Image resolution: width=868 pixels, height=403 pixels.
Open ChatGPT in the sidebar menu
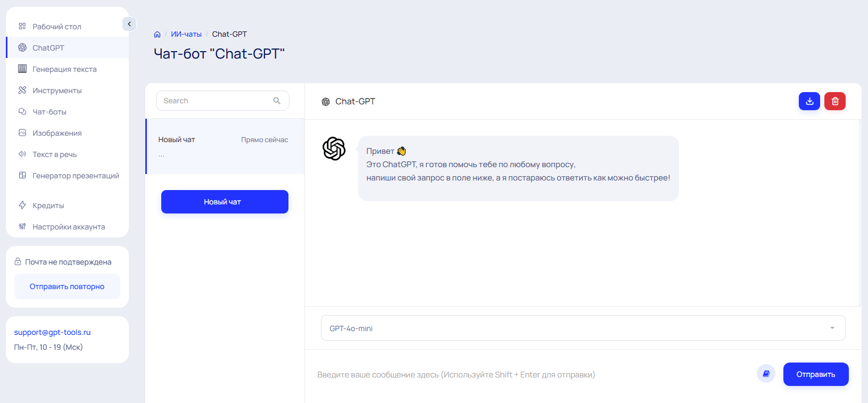pos(48,48)
